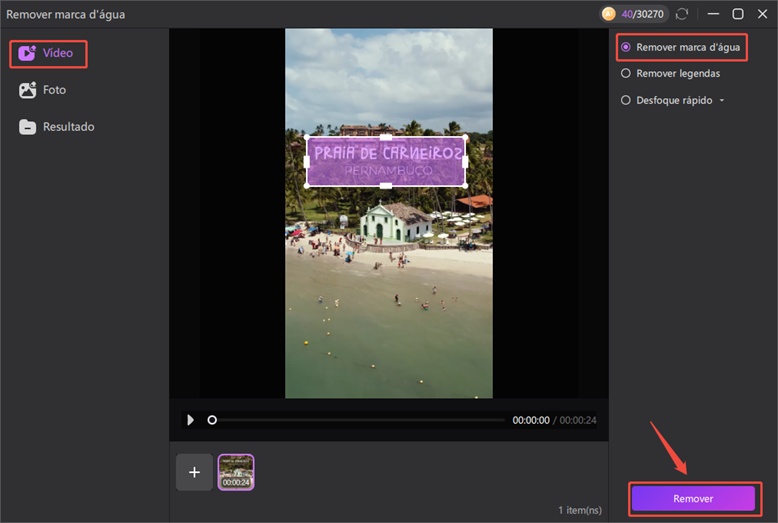
Task: Switch to the Foto section
Action: [x=43, y=90]
